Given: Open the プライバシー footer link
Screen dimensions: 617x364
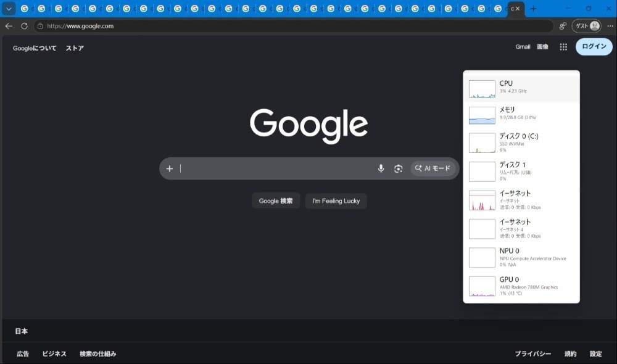Looking at the screenshot, I should pos(533,354).
